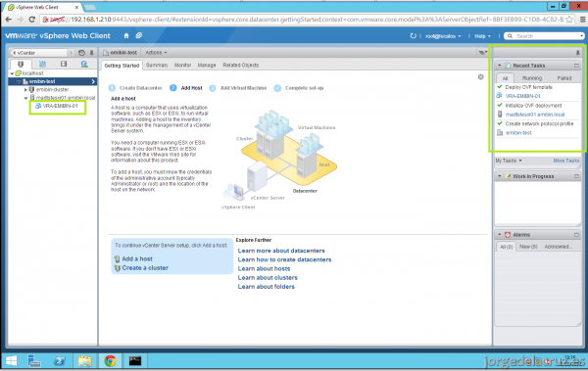Viewport: 588px width, 371px height.
Task: Open the view options icon right of Actions
Action: 482,53
